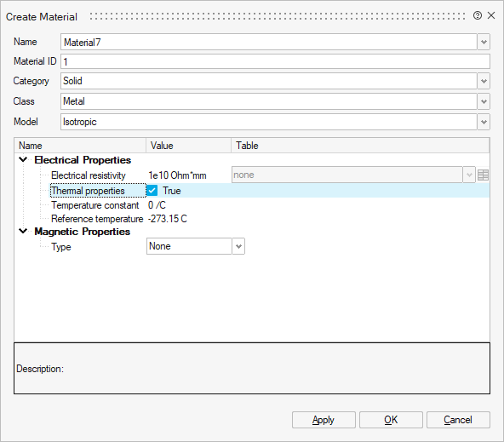Select the Reference temperature row
The image size is (504, 442).
click(252, 219)
